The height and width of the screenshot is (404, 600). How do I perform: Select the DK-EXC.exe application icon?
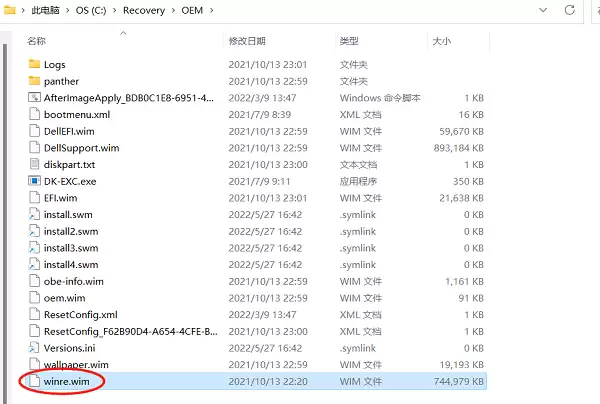(x=34, y=181)
